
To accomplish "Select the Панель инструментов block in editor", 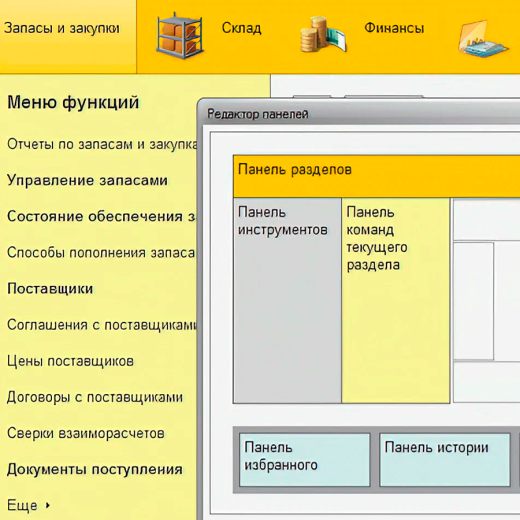I will (287, 300).
